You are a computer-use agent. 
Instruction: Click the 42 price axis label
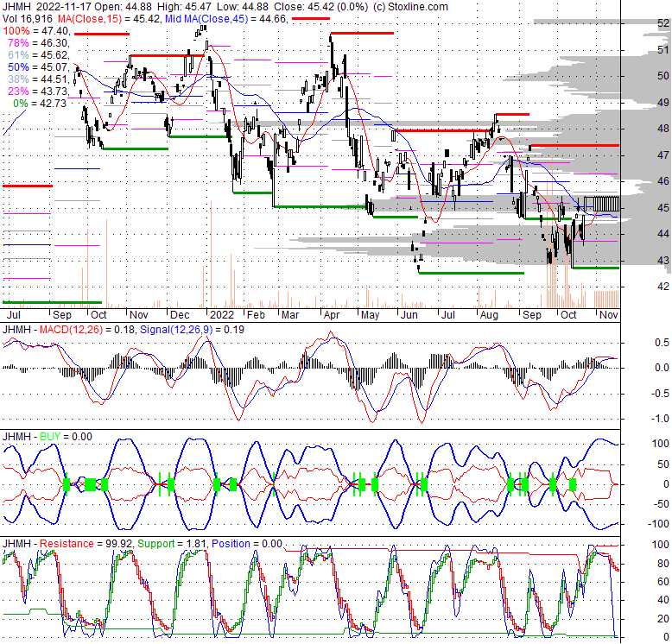point(663,286)
